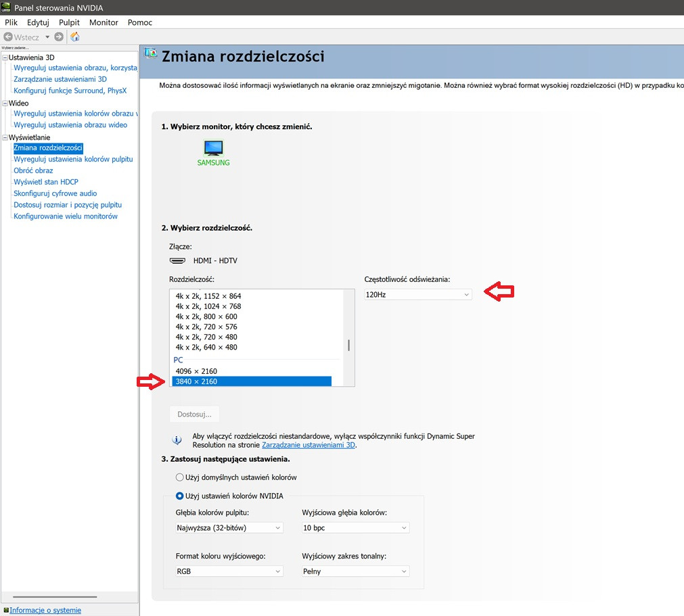Open Wyjściowy zakres tonalny dropdown (Pełny)
This screenshot has width=684, height=616.
click(355, 571)
